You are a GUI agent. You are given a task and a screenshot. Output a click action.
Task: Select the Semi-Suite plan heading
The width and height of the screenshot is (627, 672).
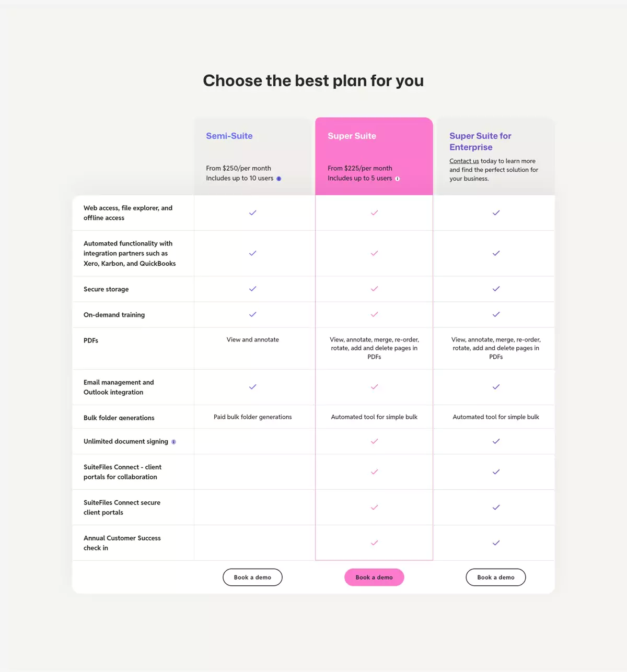pyautogui.click(x=229, y=136)
